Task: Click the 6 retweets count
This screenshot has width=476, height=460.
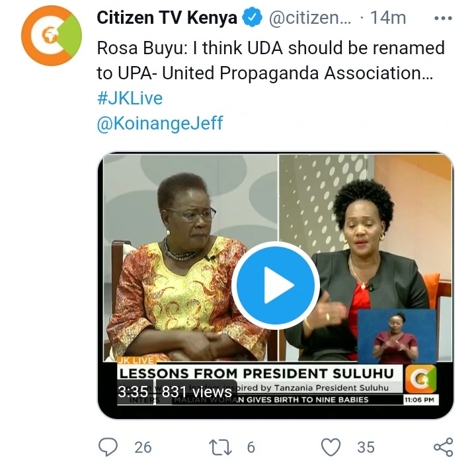Action: coord(251,447)
